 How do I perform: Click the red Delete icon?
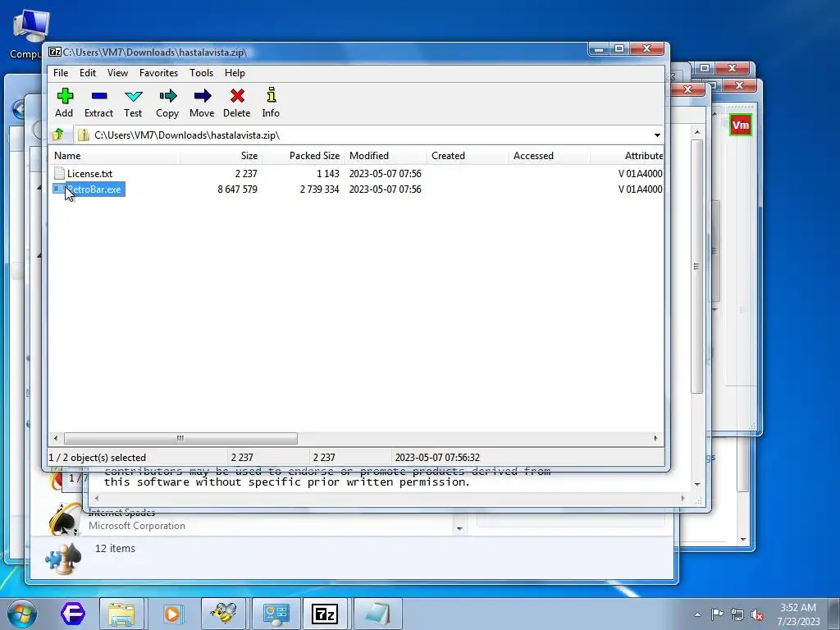coord(237,97)
